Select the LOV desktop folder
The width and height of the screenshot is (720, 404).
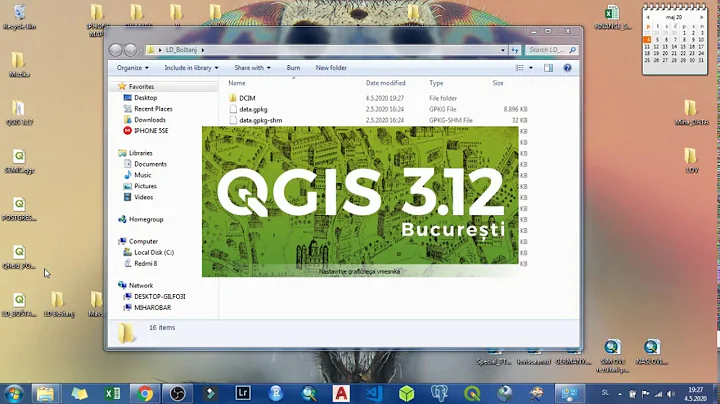691,160
